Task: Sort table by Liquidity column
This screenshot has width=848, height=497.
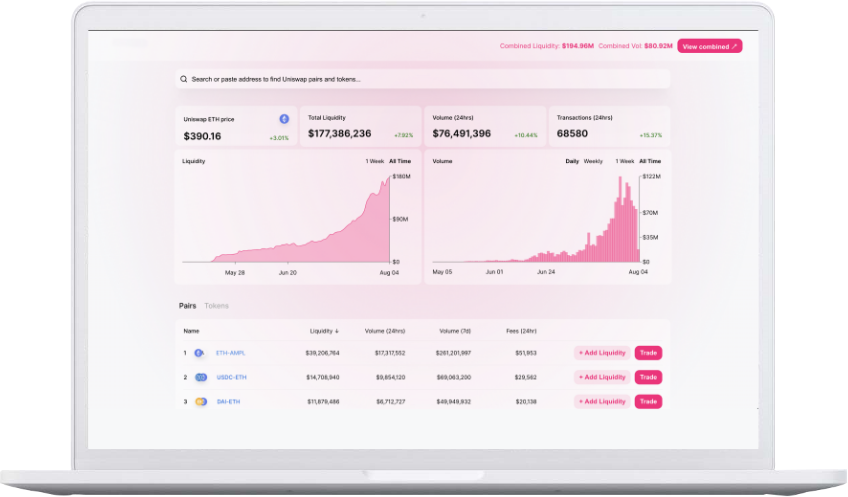Action: [x=324, y=331]
